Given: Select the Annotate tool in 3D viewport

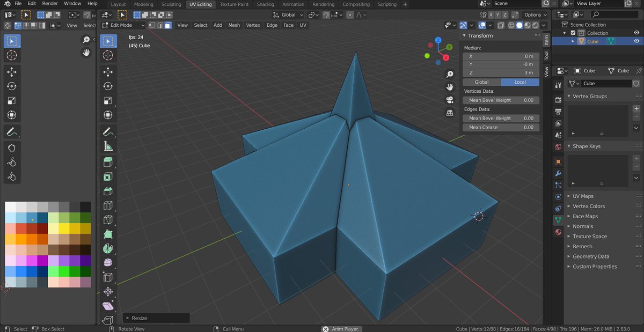Looking at the screenshot, I should tap(108, 132).
